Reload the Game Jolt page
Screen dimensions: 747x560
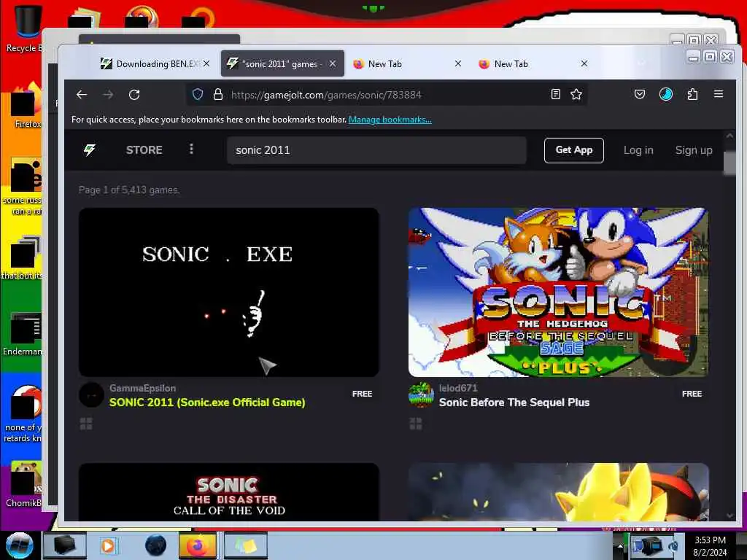(134, 95)
